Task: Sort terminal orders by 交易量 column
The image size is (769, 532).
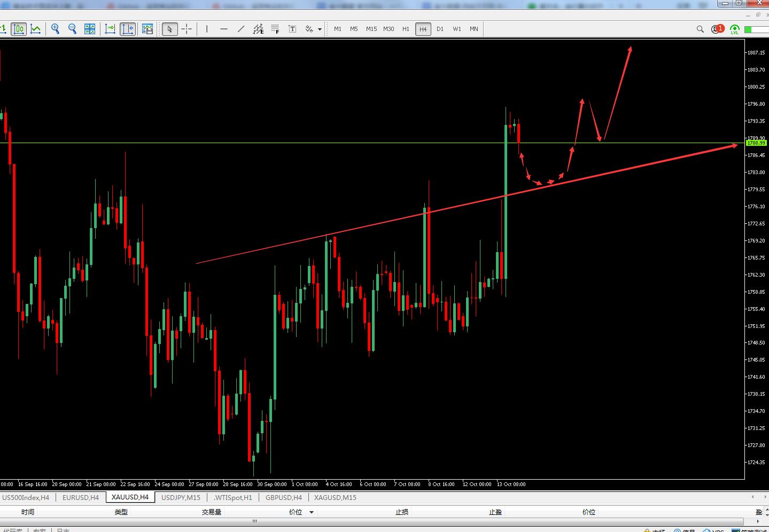Action: 212,512
